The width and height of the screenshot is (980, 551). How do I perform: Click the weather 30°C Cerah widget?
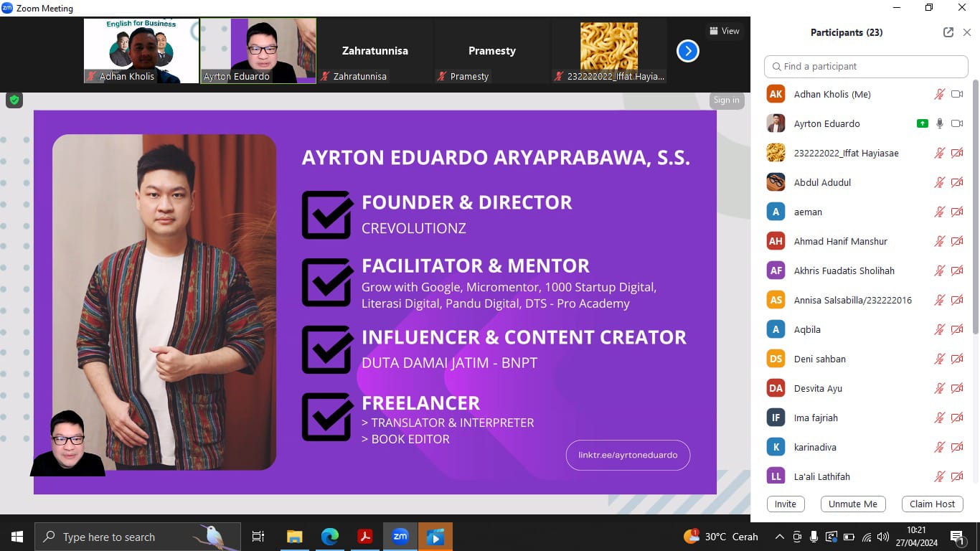click(x=721, y=537)
